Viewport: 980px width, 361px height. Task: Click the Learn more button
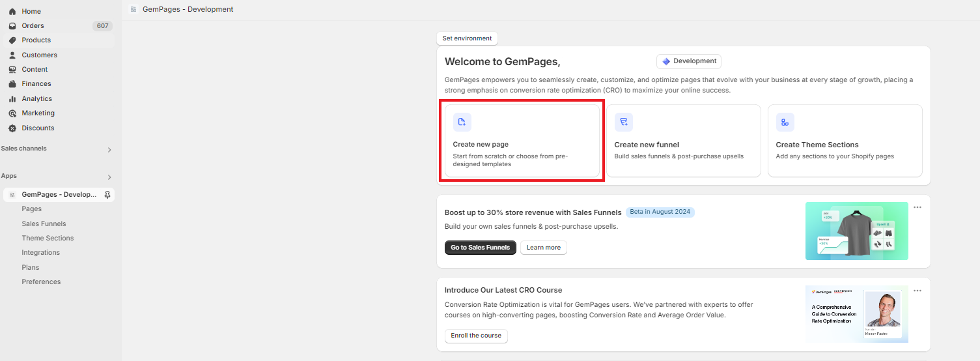(544, 248)
